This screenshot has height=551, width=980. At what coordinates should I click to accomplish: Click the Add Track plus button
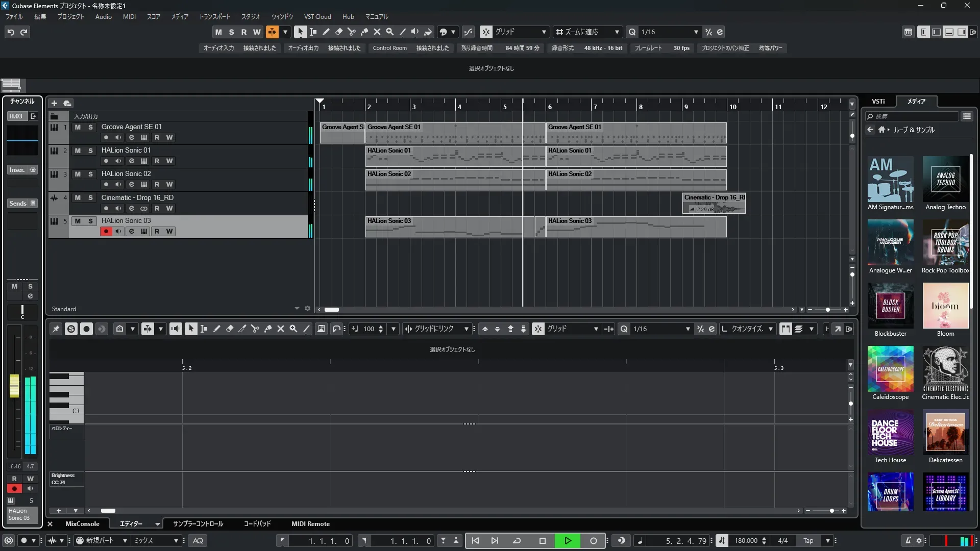[x=54, y=103]
